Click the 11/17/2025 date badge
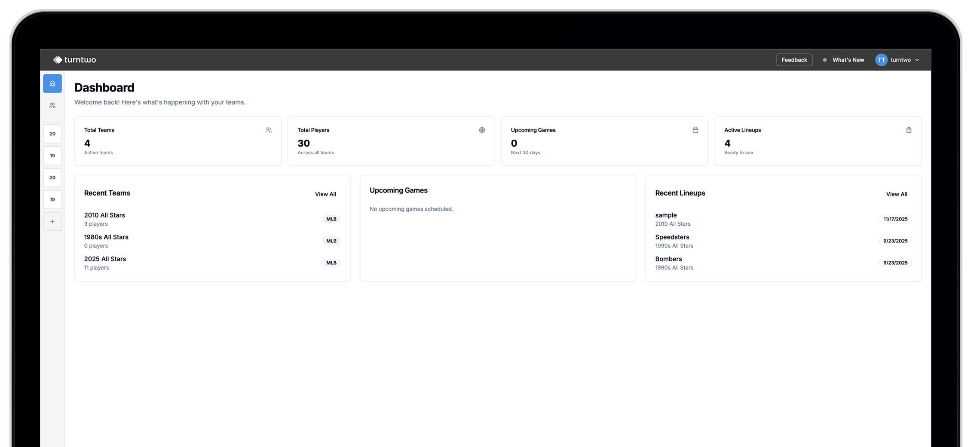This screenshot has height=447, width=980. (895, 219)
